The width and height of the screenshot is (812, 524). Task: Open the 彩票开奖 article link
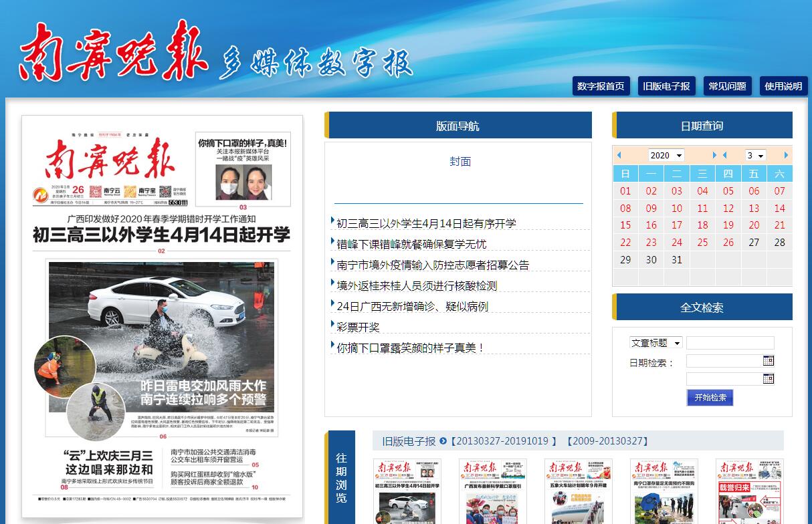[x=358, y=327]
